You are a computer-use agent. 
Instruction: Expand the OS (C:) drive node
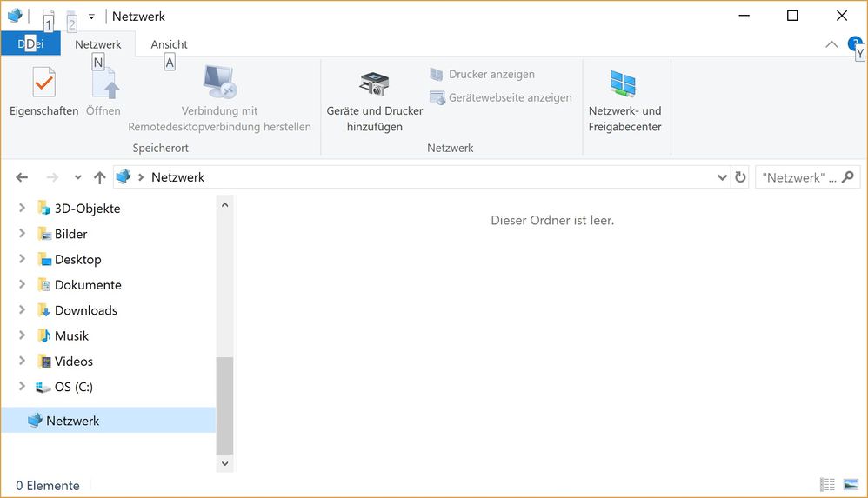(x=22, y=387)
